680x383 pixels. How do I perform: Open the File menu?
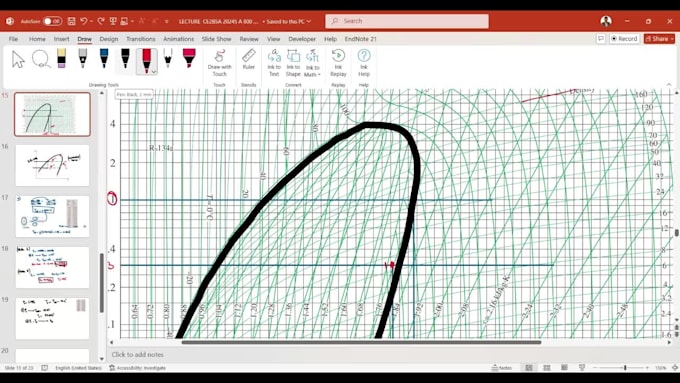tap(13, 39)
